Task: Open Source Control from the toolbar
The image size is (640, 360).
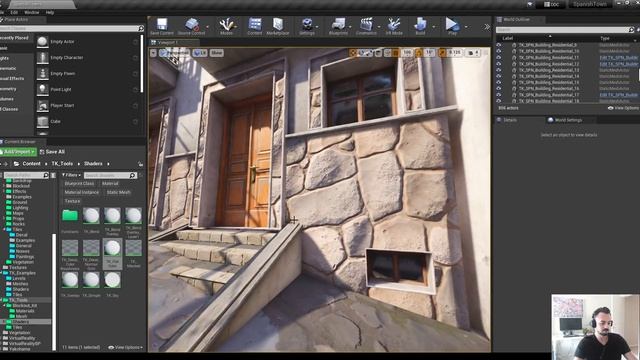Action: coord(191,26)
